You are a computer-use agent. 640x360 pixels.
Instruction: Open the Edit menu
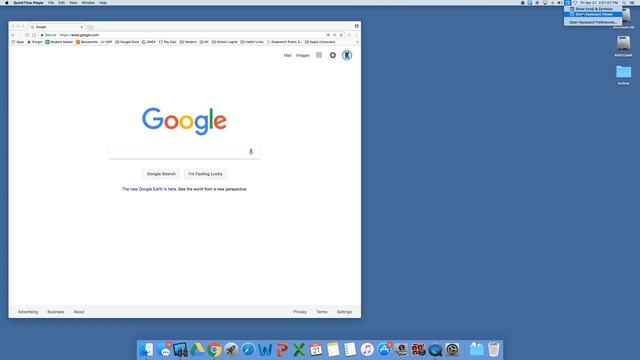pos(61,3)
